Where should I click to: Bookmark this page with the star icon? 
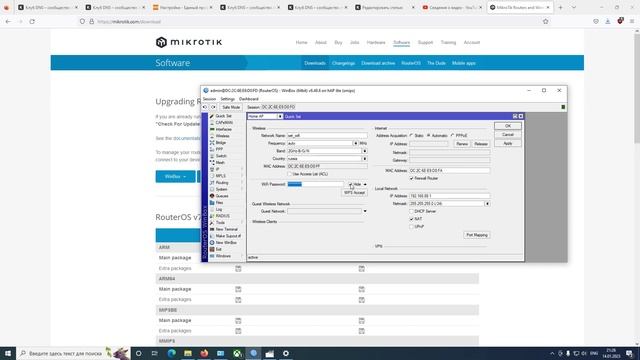545,21
